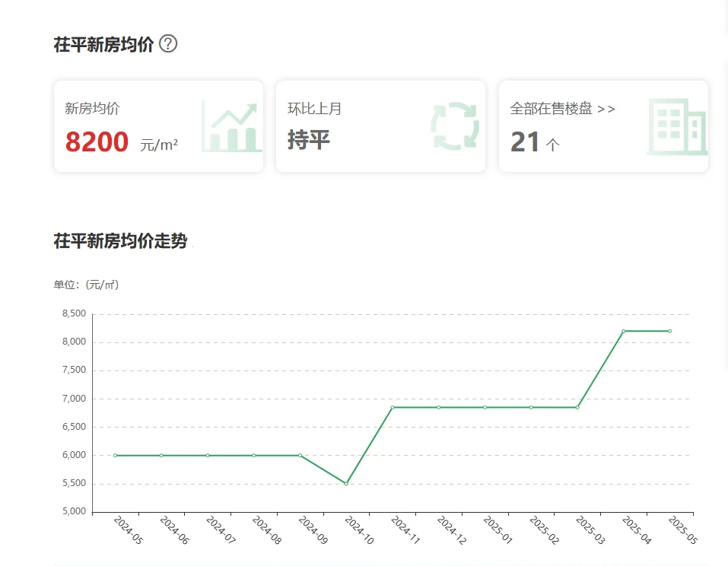Viewport: 728px width, 566px height.
Task: Click the rising bar chart icon in 新房均价 card
Action: (x=232, y=126)
